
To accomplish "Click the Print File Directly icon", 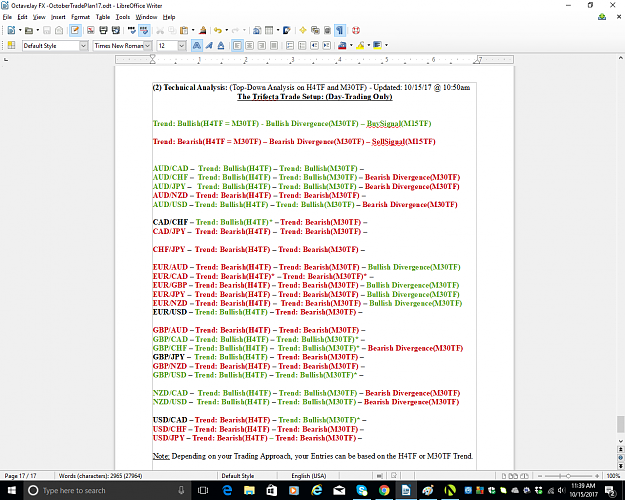I will coord(103,30).
